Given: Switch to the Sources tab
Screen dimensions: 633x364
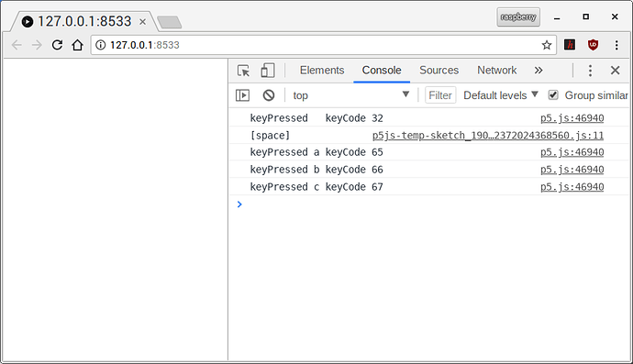Looking at the screenshot, I should click(439, 71).
